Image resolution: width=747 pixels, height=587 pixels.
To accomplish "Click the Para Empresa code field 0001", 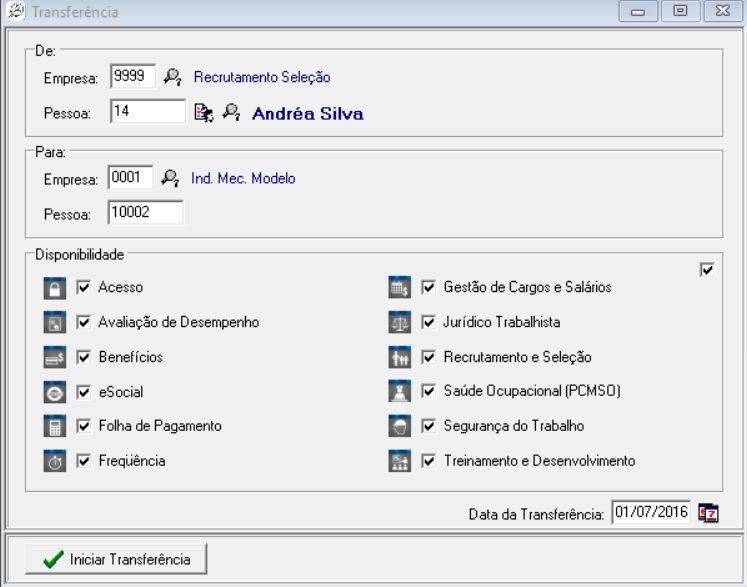I will tap(131, 179).
